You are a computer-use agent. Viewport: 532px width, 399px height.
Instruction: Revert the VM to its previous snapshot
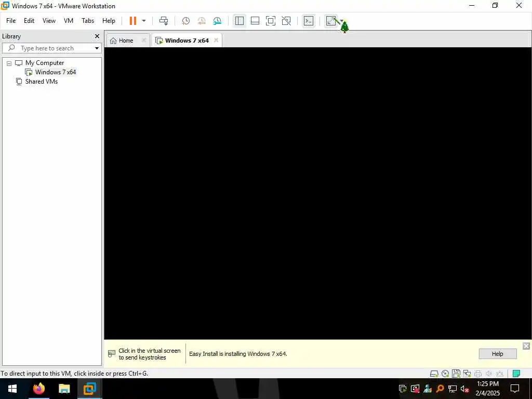click(202, 21)
